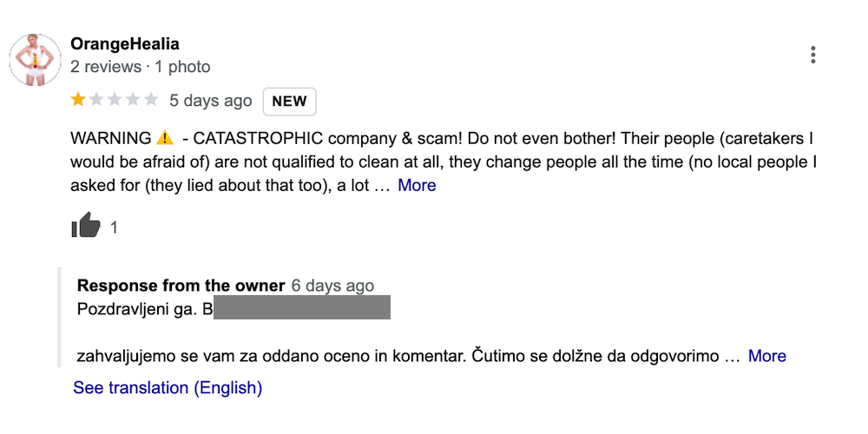
Task: Open OrangeHealia's profile avatar picture
Action: click(x=34, y=61)
